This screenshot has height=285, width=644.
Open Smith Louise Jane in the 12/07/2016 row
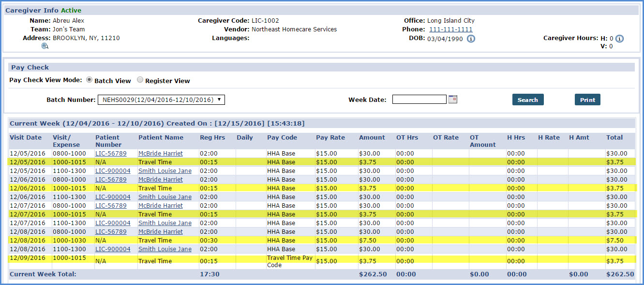click(x=165, y=223)
